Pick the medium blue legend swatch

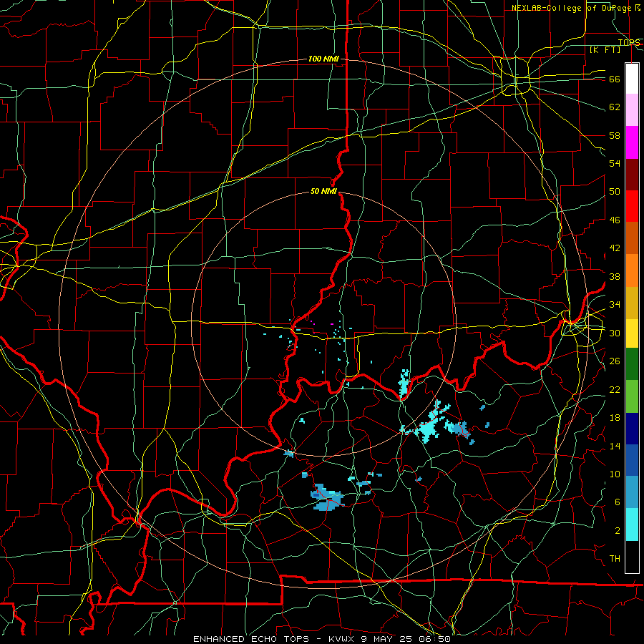[632, 460]
